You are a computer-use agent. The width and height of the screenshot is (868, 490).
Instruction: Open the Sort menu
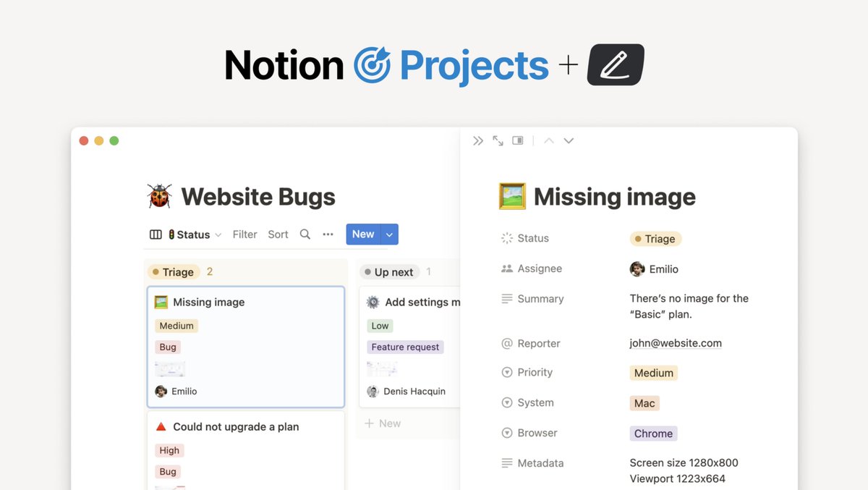click(x=278, y=234)
